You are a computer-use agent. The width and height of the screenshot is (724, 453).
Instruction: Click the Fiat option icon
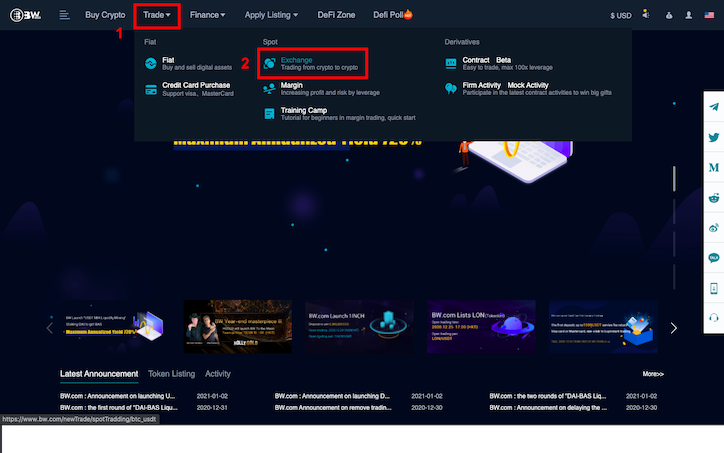click(151, 63)
